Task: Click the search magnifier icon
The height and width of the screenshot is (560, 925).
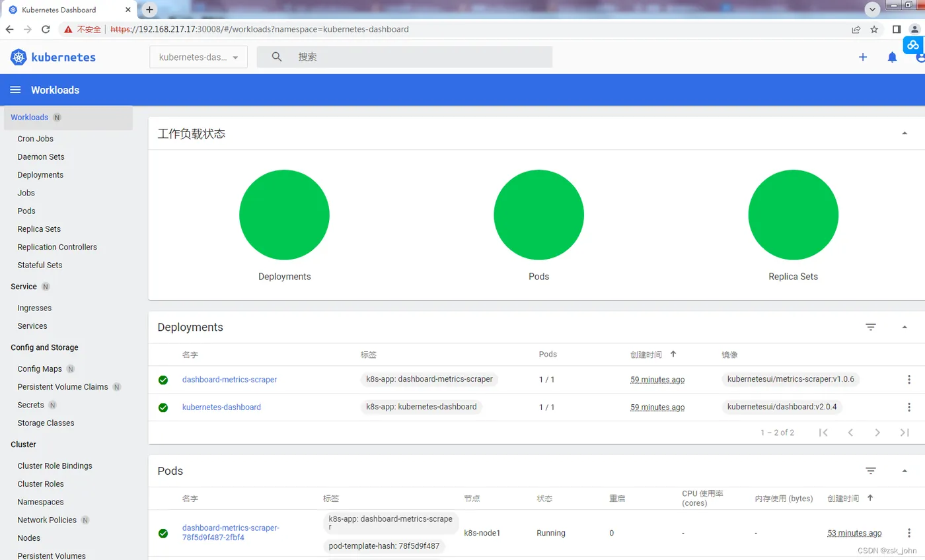Action: [x=277, y=57]
